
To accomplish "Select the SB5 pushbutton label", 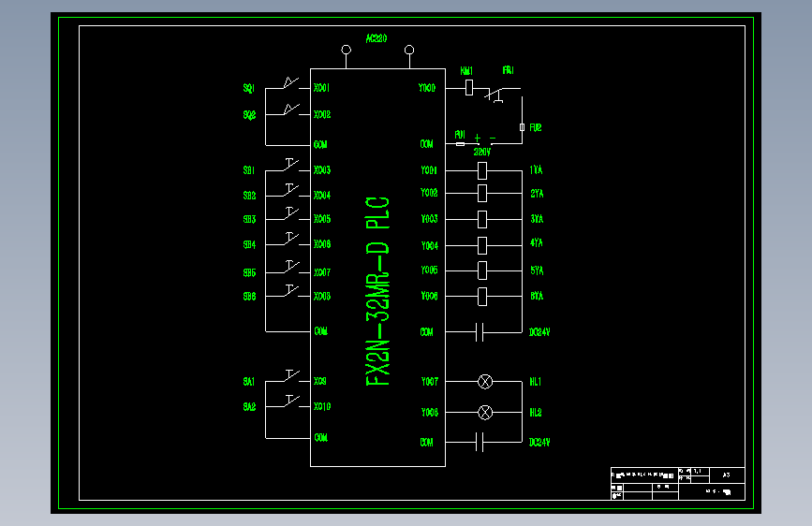I will (x=250, y=273).
